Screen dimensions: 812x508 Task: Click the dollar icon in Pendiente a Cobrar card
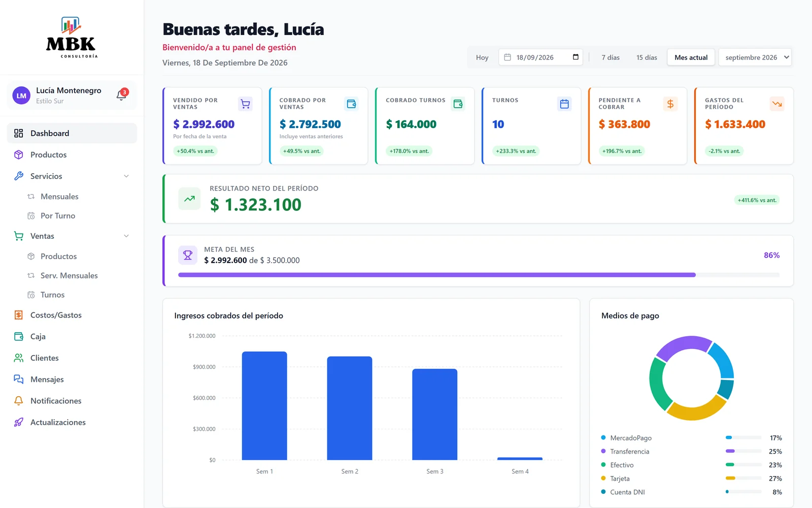pos(670,104)
